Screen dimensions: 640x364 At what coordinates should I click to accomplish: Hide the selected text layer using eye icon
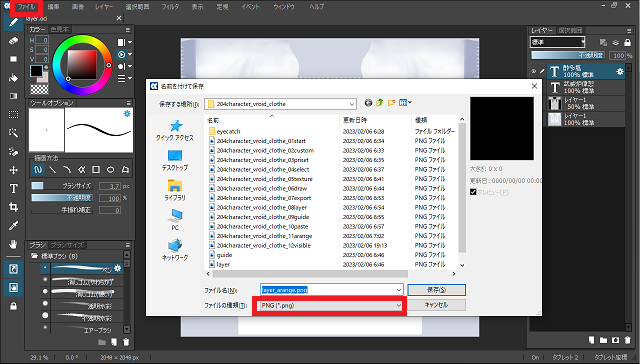[x=533, y=71]
